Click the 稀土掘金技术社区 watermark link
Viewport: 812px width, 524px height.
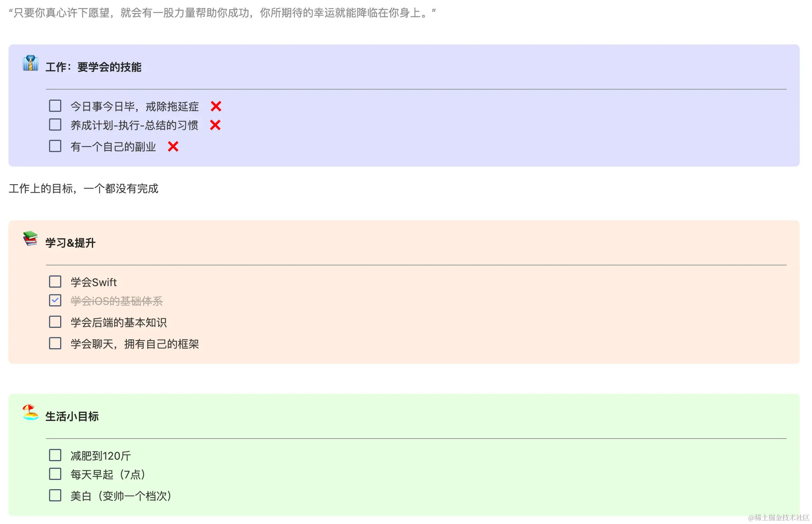778,517
